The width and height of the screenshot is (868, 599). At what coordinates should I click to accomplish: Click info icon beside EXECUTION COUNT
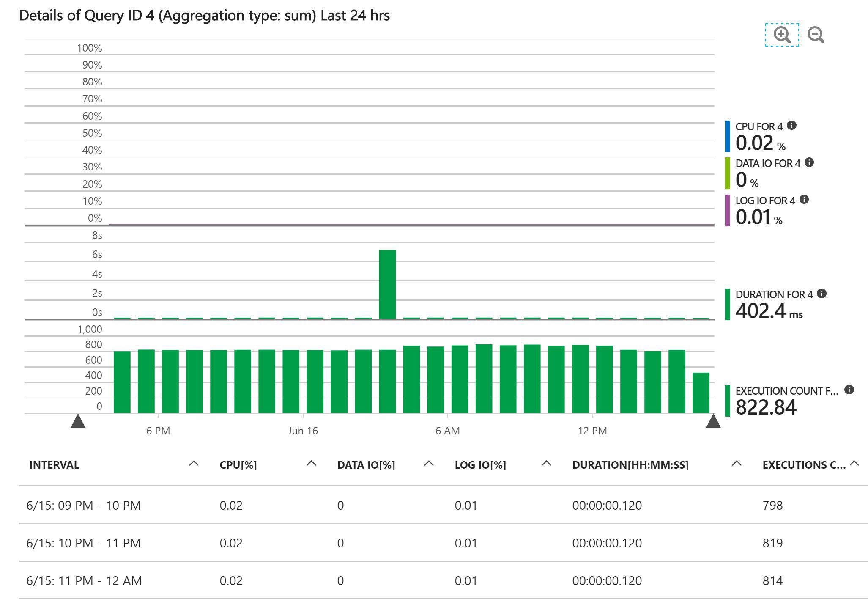tap(849, 390)
